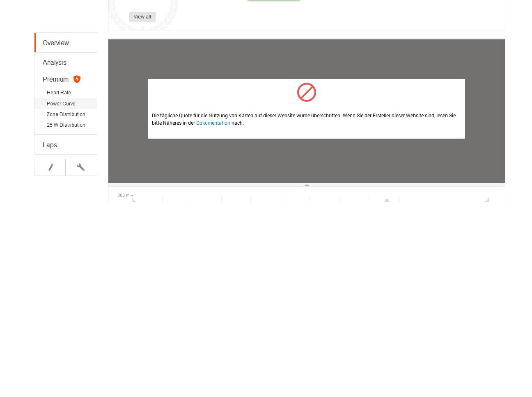Click the pencil edit icon
This screenshot has width=532, height=397.
click(50, 167)
